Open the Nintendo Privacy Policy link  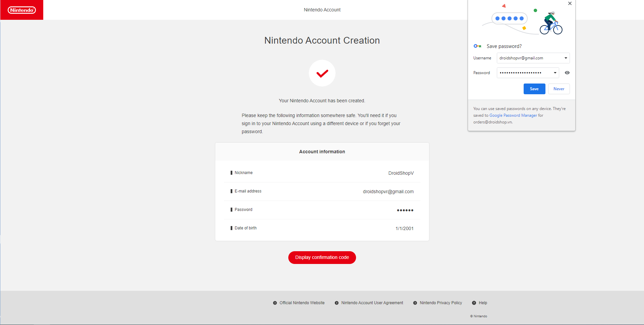point(441,303)
